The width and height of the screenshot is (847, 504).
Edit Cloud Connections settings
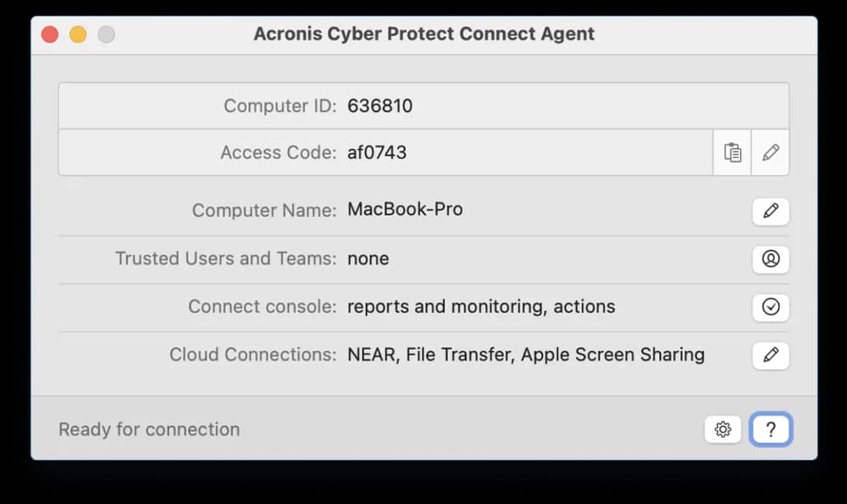[770, 355]
